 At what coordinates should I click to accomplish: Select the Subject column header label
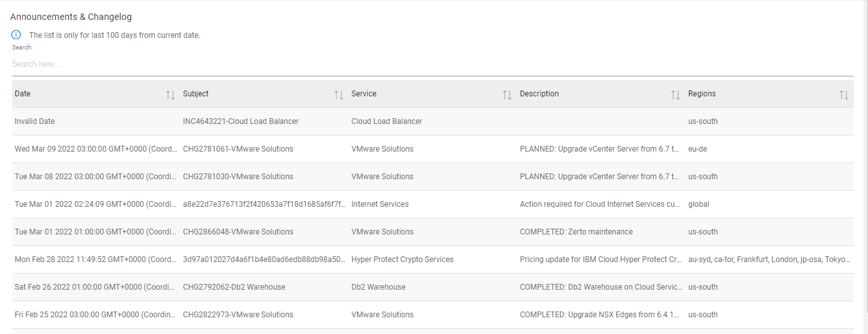(196, 94)
